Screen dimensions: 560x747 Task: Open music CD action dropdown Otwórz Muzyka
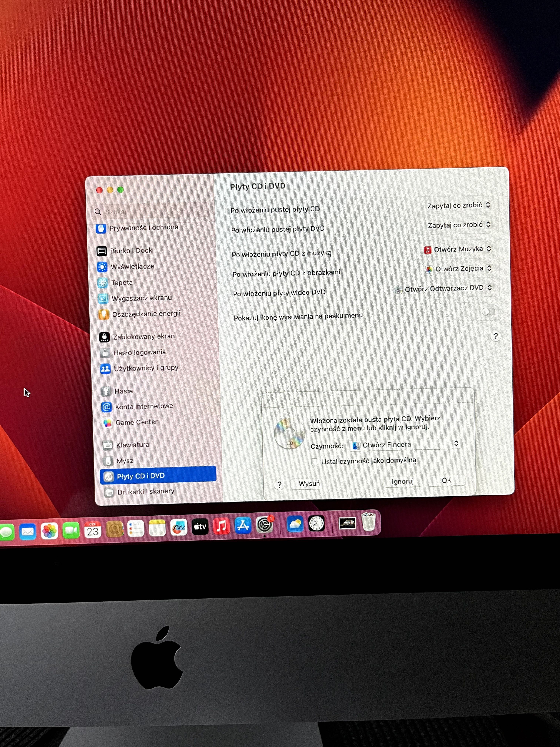(458, 249)
